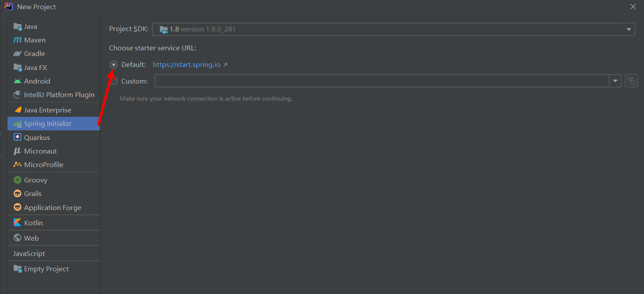
Task: Expand the Custom URL history dropdown arrow
Action: [616, 81]
